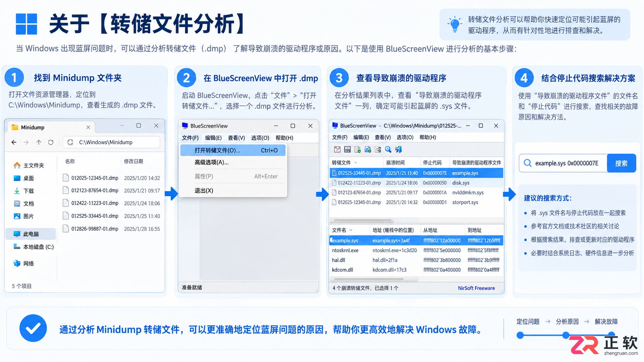Click the sort chevron beside 转储文件 header

click(x=356, y=163)
